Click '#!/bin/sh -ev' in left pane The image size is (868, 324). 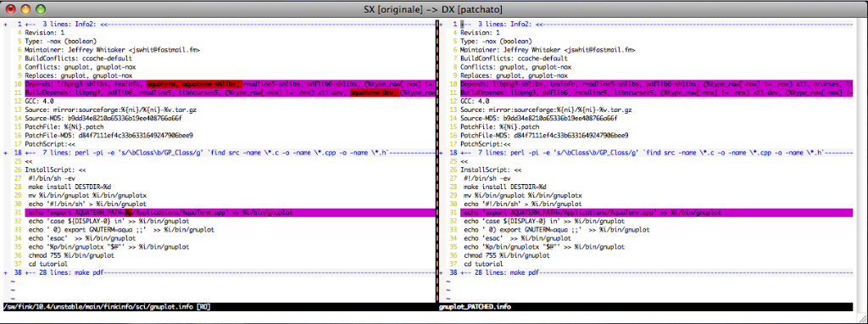click(51, 178)
